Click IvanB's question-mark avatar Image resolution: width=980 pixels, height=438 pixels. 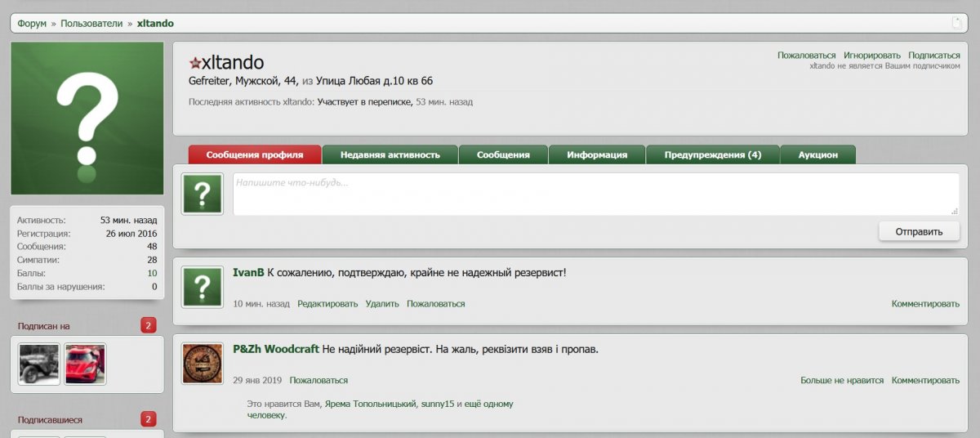coord(203,288)
